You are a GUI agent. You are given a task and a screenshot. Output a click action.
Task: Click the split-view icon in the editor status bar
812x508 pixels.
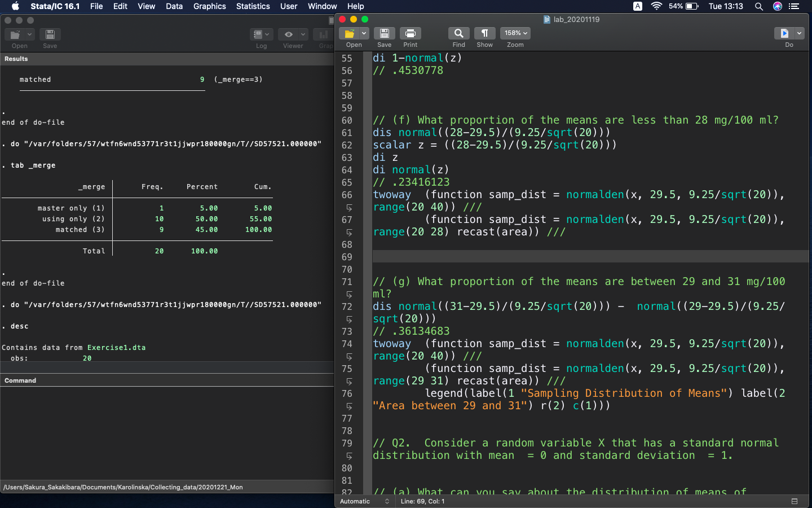(x=795, y=501)
